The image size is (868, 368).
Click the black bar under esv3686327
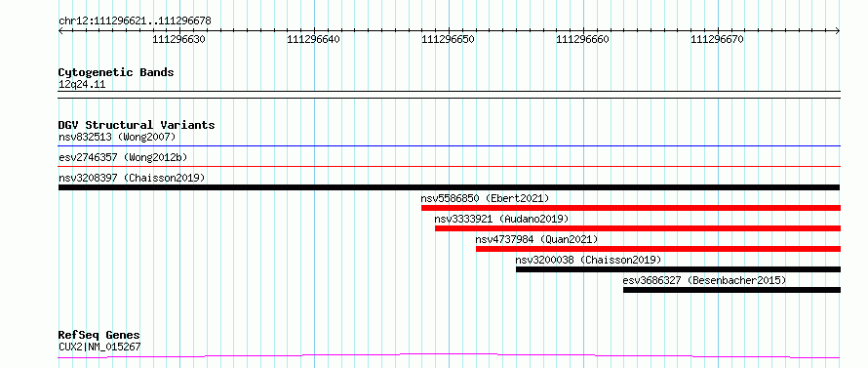731,290
